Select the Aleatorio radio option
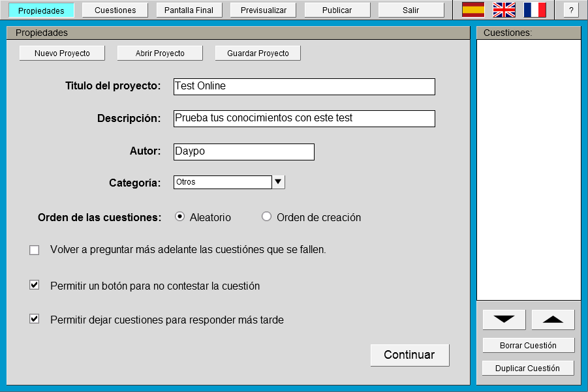The height and width of the screenshot is (392, 588). [x=180, y=217]
